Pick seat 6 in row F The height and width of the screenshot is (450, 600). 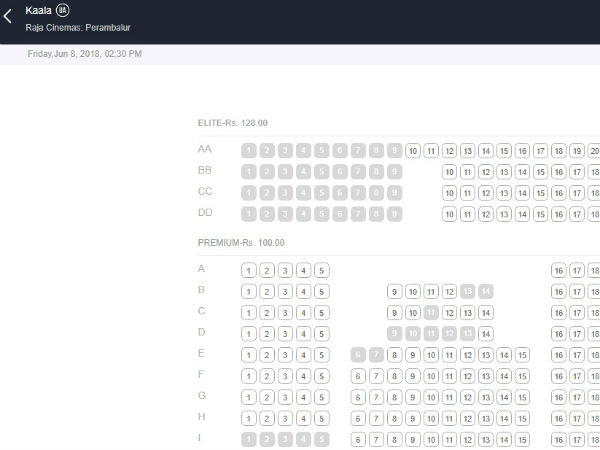click(x=359, y=376)
